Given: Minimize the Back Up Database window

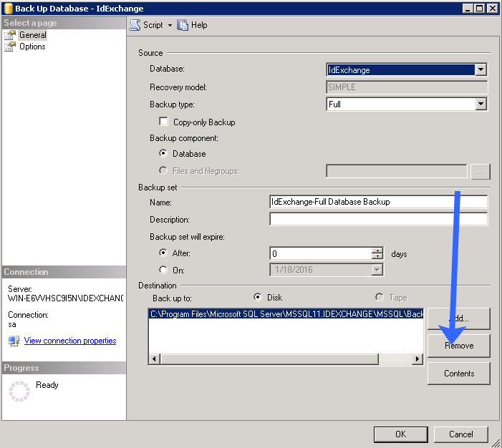Looking at the screenshot, I should pyautogui.click(x=468, y=9).
